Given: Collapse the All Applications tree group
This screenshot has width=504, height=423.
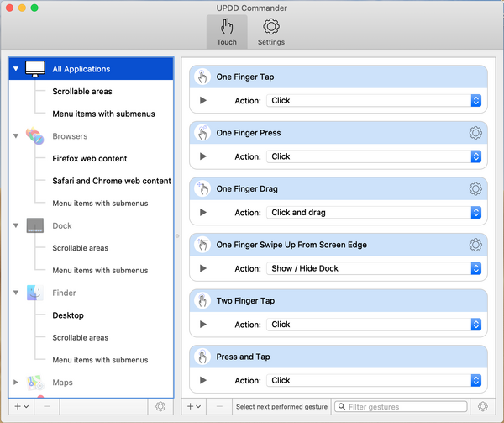Looking at the screenshot, I should (16, 69).
